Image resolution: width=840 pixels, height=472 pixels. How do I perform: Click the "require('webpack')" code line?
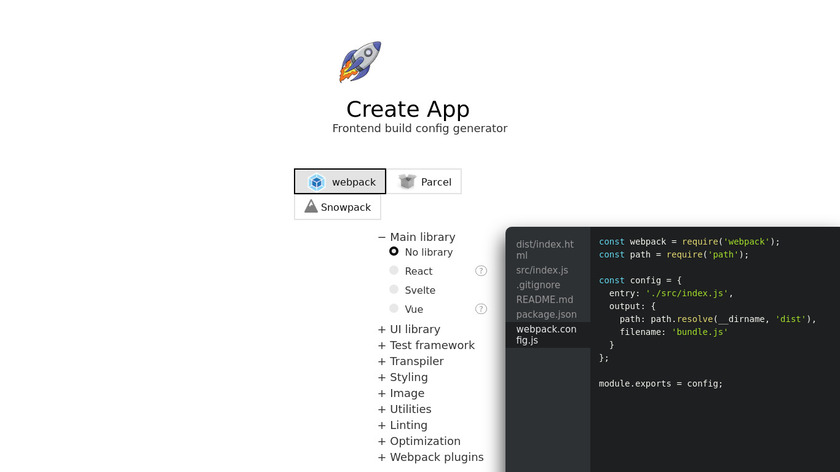(689, 242)
